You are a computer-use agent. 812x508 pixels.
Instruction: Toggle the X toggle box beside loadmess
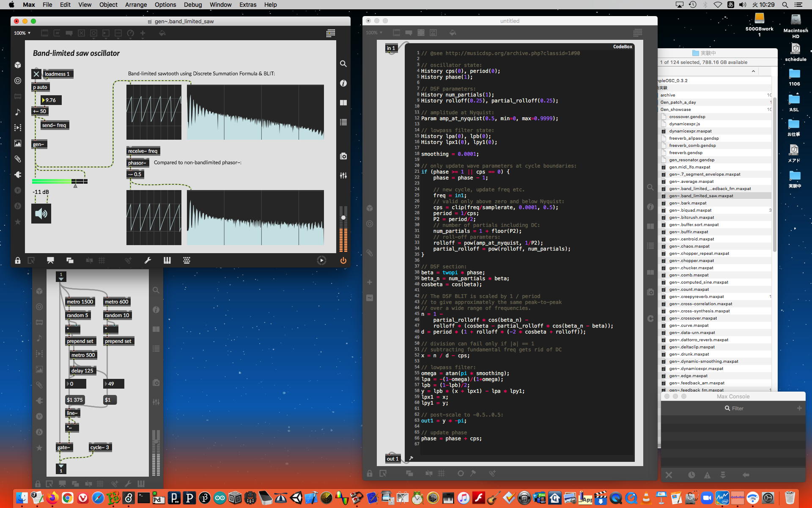(36, 74)
